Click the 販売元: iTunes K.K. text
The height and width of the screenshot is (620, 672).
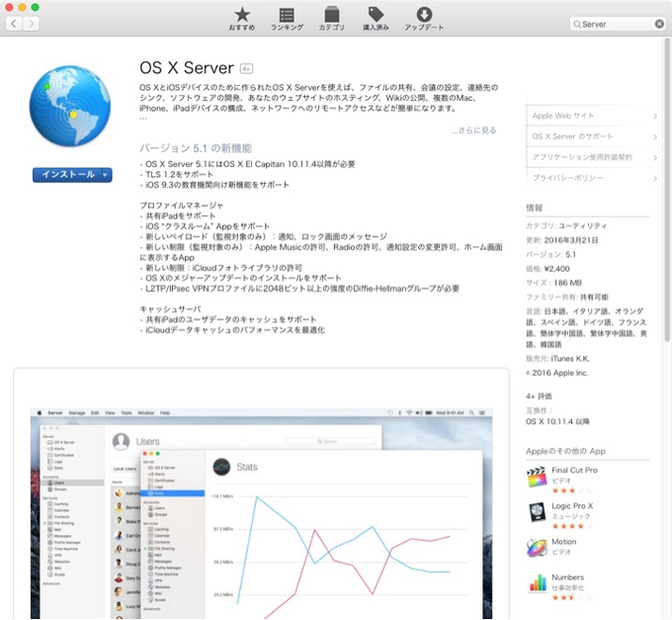click(x=557, y=358)
